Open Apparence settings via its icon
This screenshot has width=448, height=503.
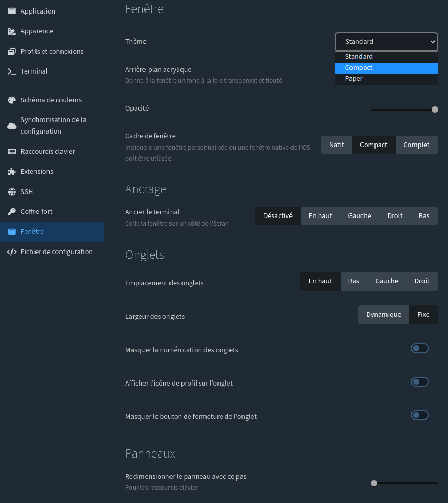tap(11, 31)
